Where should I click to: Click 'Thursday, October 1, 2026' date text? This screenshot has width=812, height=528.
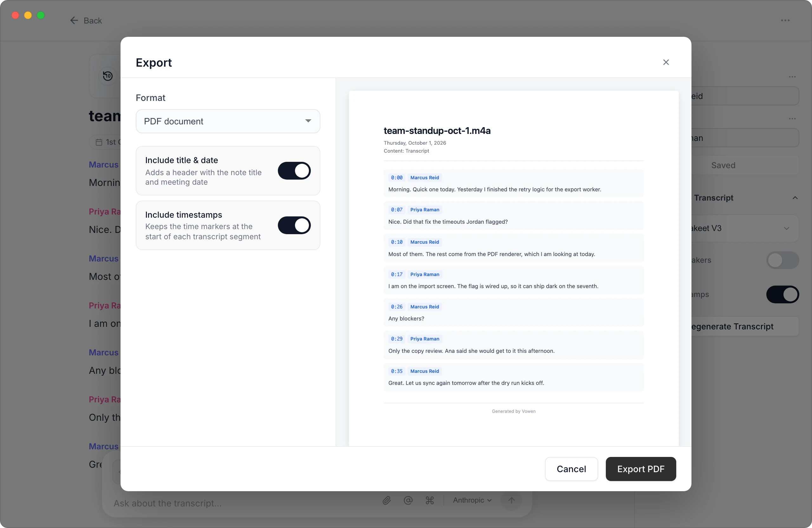415,143
